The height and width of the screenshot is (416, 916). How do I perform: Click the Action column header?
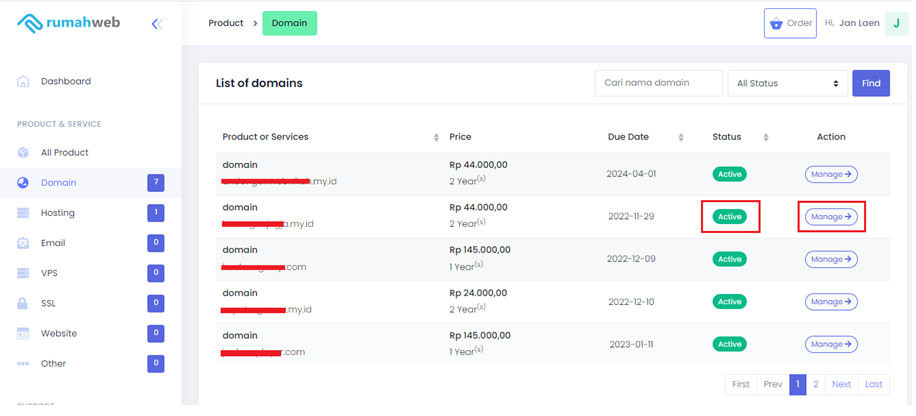(x=831, y=137)
